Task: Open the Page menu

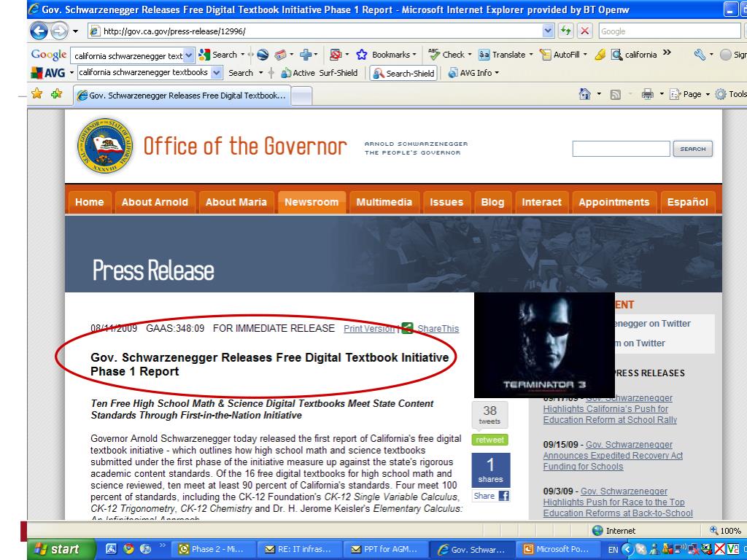Action: [x=689, y=94]
